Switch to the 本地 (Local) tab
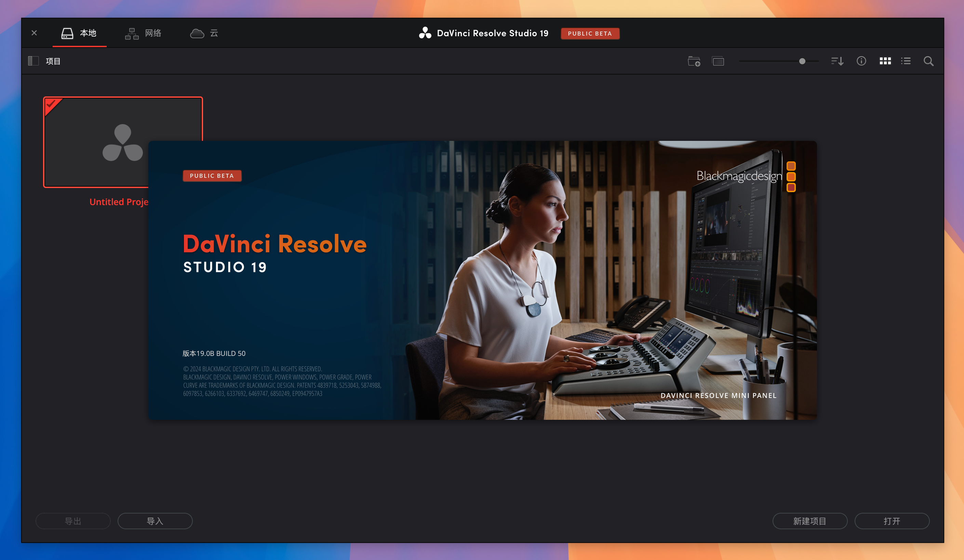The width and height of the screenshot is (964, 560). [x=79, y=33]
